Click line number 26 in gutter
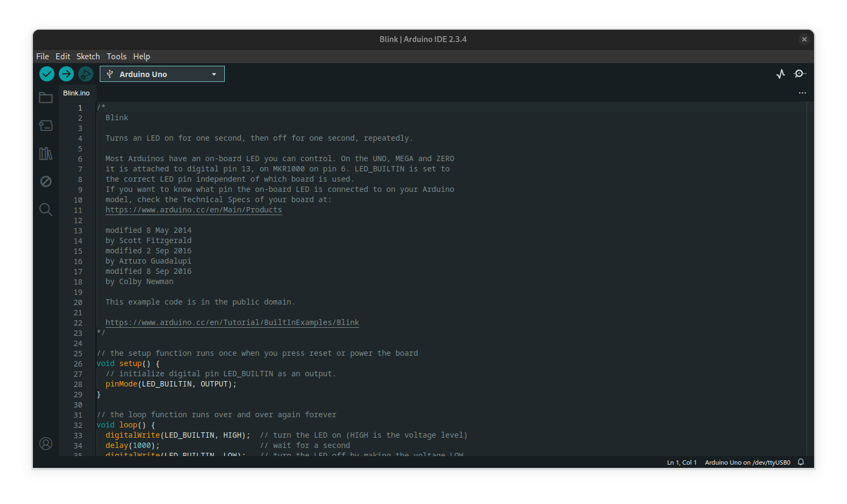The width and height of the screenshot is (847, 504). point(78,364)
